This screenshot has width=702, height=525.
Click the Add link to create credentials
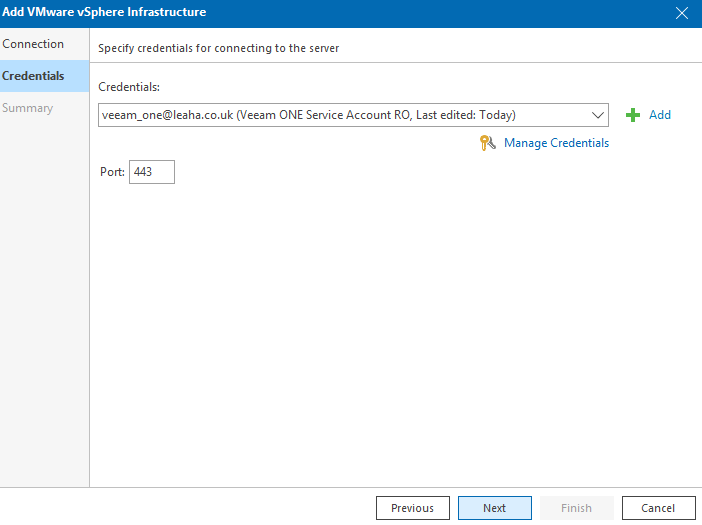660,115
